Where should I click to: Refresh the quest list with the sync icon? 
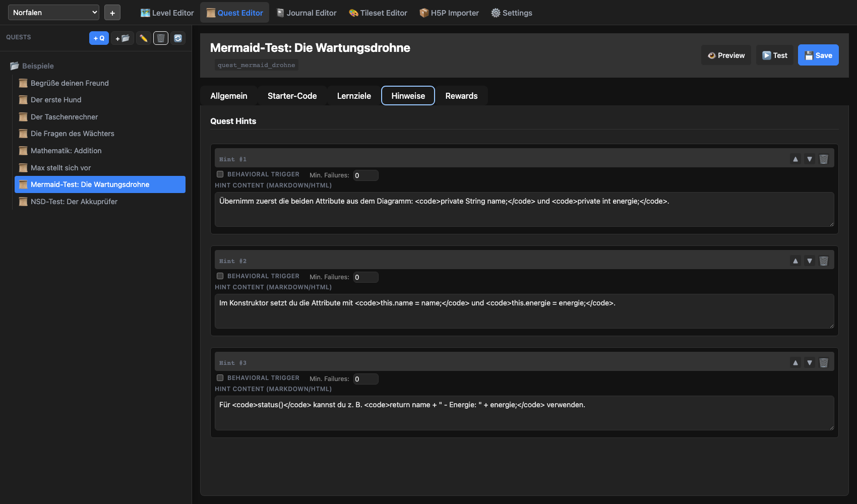pos(177,37)
